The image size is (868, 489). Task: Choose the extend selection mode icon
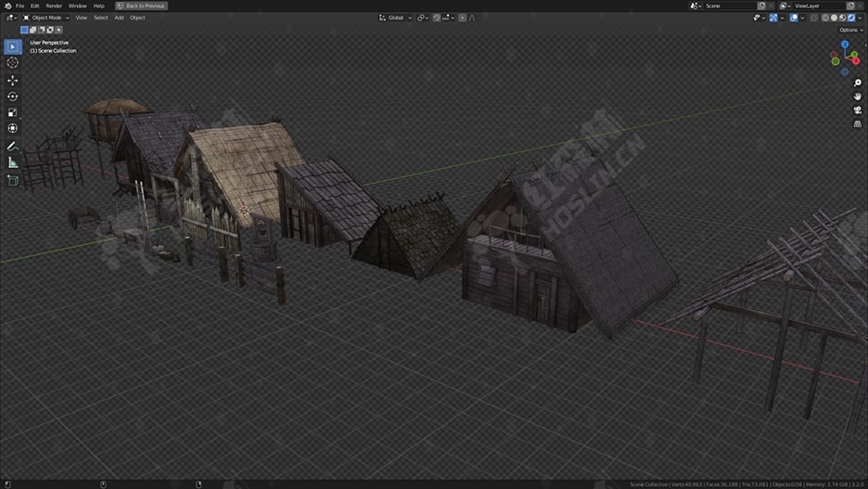[32, 30]
